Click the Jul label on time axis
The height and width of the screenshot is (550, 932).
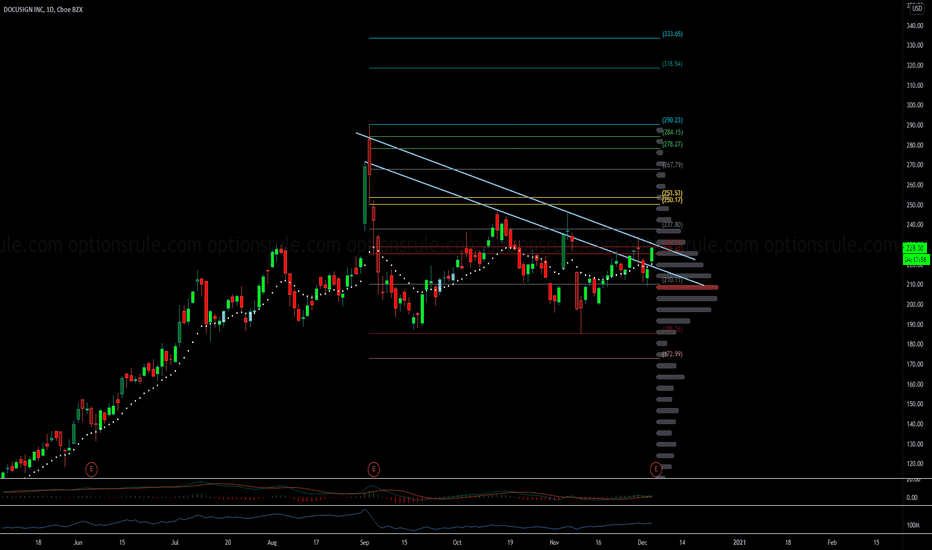175,542
